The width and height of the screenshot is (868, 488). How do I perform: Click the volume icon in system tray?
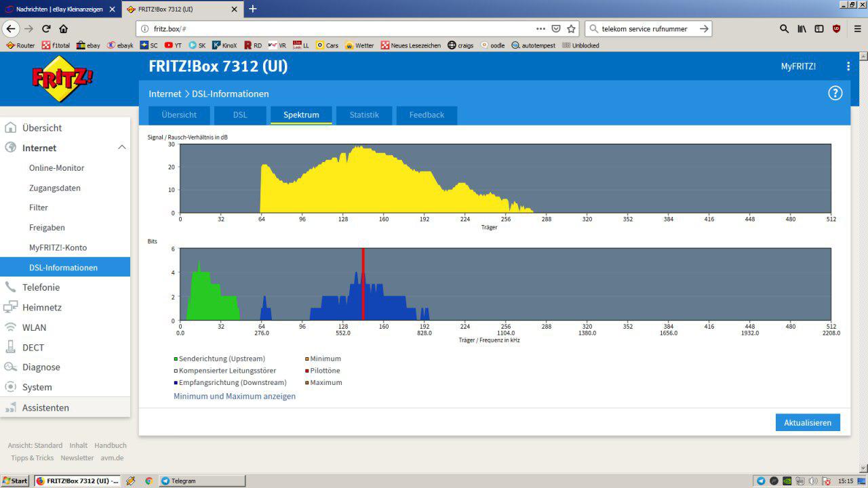[x=813, y=481]
